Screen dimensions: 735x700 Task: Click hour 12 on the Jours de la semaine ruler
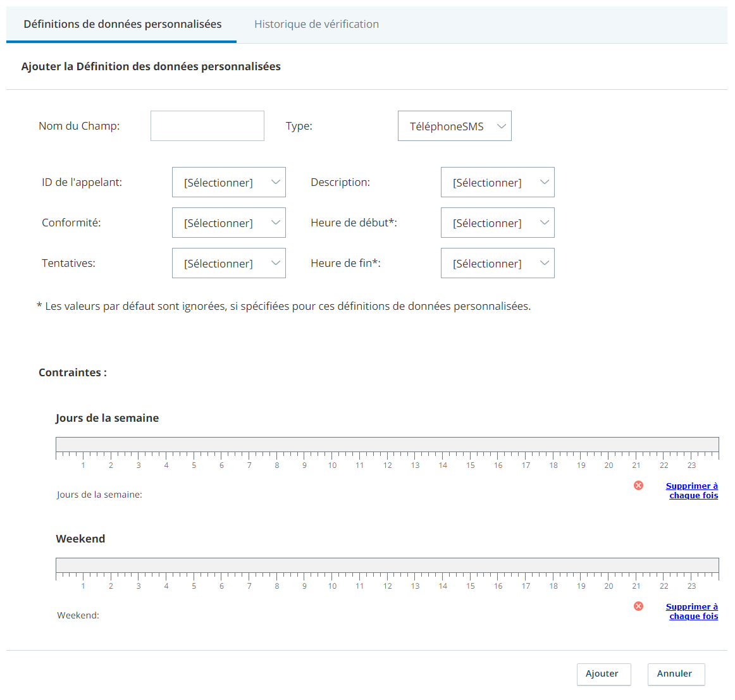387,465
